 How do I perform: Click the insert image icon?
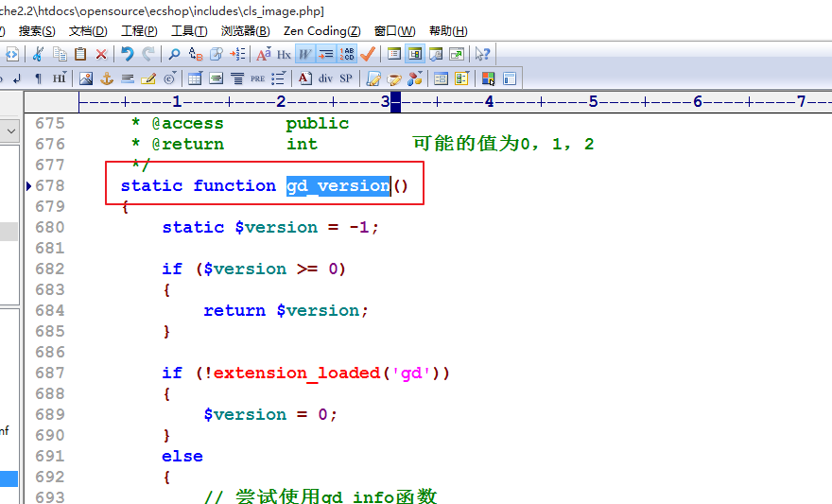(86, 78)
